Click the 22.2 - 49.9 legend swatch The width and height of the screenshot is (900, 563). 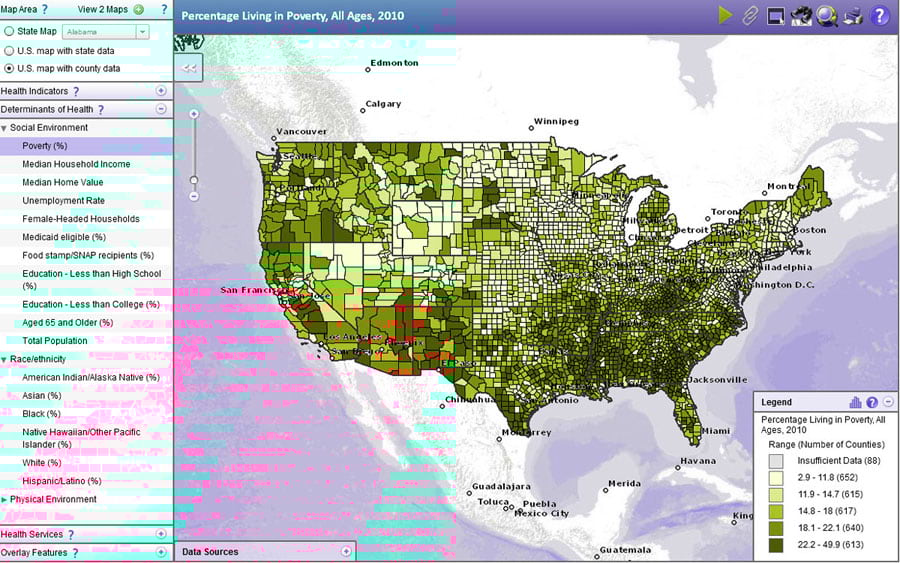tap(775, 545)
